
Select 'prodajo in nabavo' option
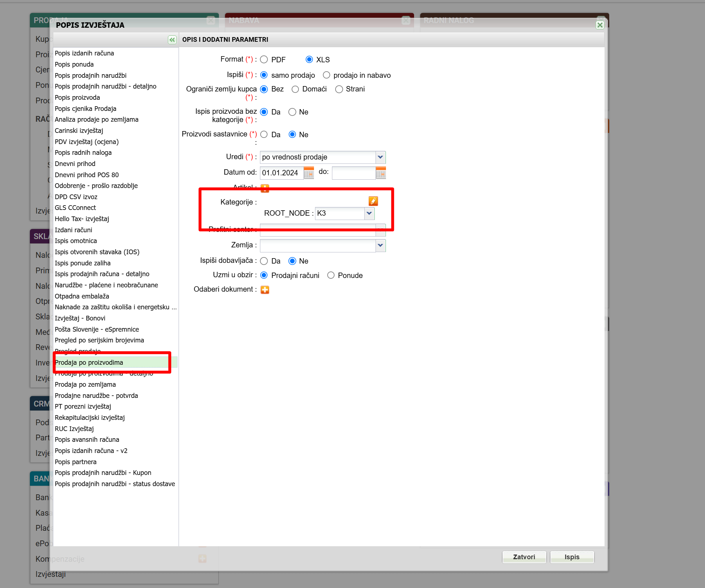(326, 75)
